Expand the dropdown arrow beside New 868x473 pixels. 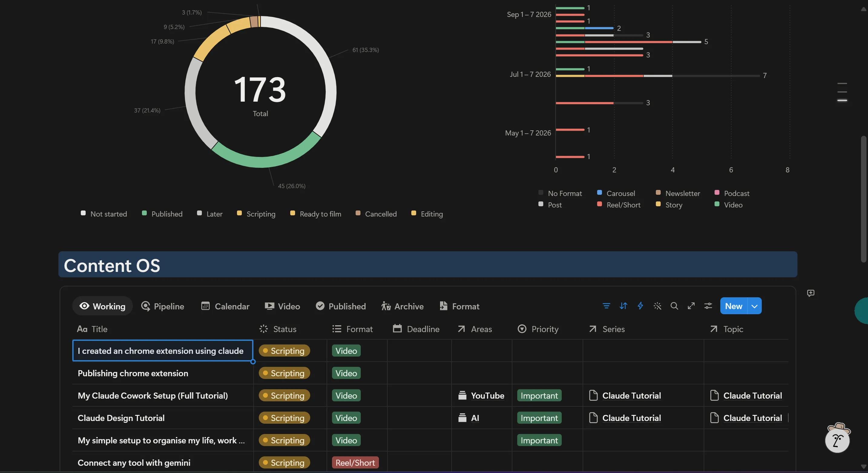(755, 306)
